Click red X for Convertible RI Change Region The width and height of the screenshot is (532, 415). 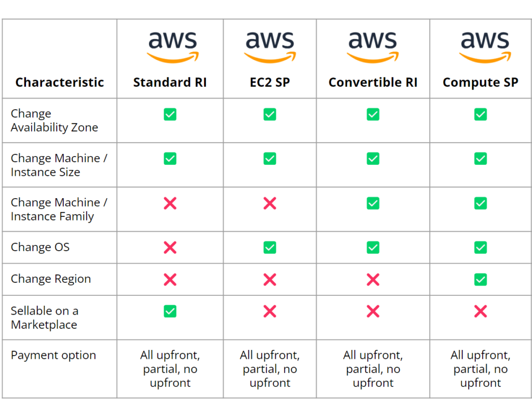pos(373,280)
